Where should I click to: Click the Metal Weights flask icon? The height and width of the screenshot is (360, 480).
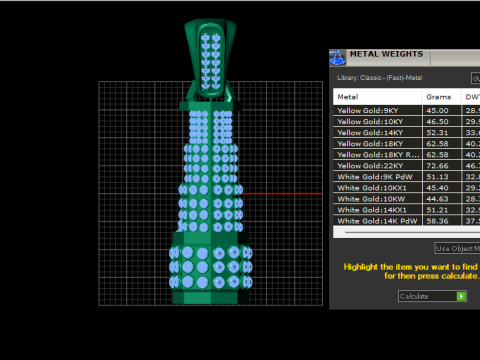[x=337, y=58]
